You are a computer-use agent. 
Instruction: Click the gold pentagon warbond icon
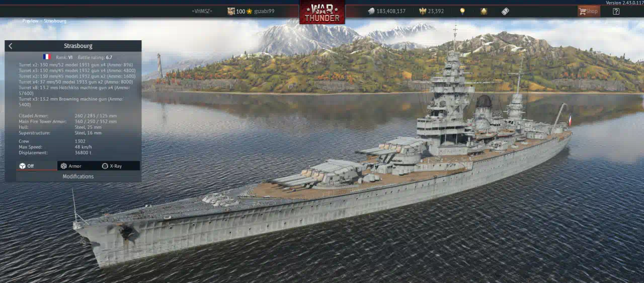click(x=484, y=11)
